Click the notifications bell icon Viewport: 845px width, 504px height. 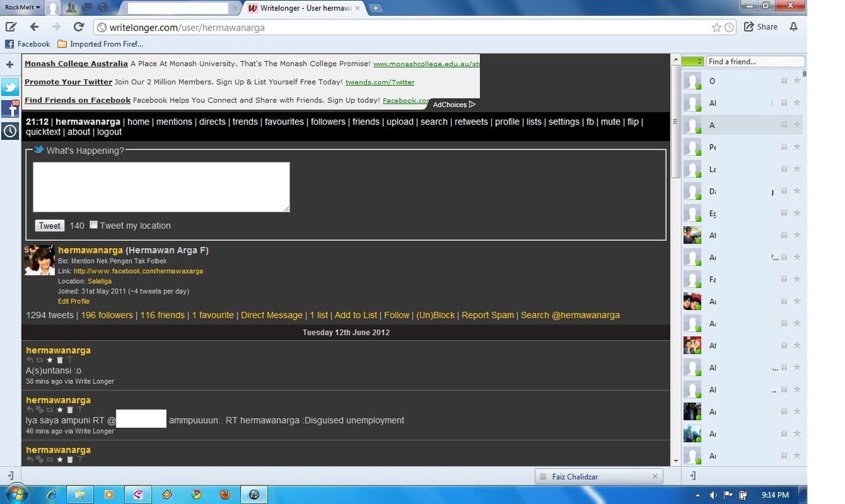pos(794,27)
